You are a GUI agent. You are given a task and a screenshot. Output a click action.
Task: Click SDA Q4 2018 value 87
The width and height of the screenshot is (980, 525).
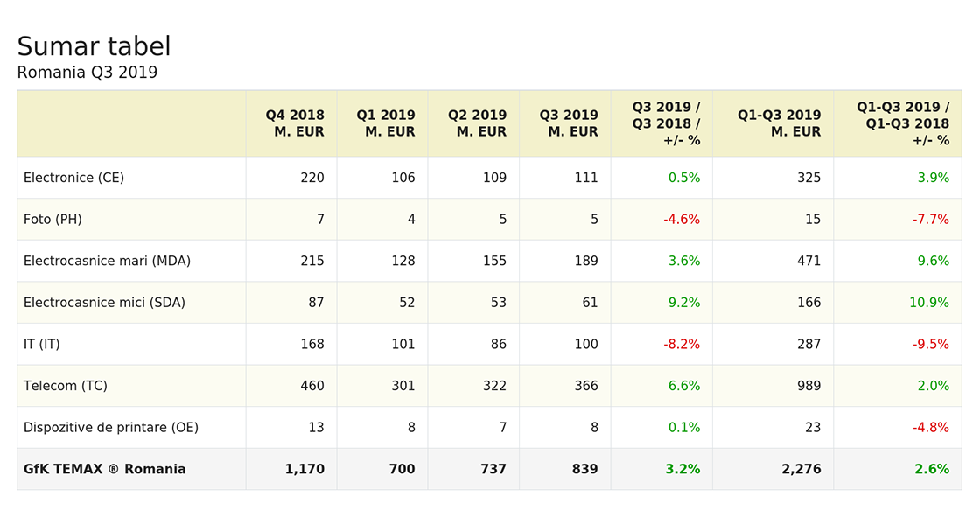click(316, 303)
